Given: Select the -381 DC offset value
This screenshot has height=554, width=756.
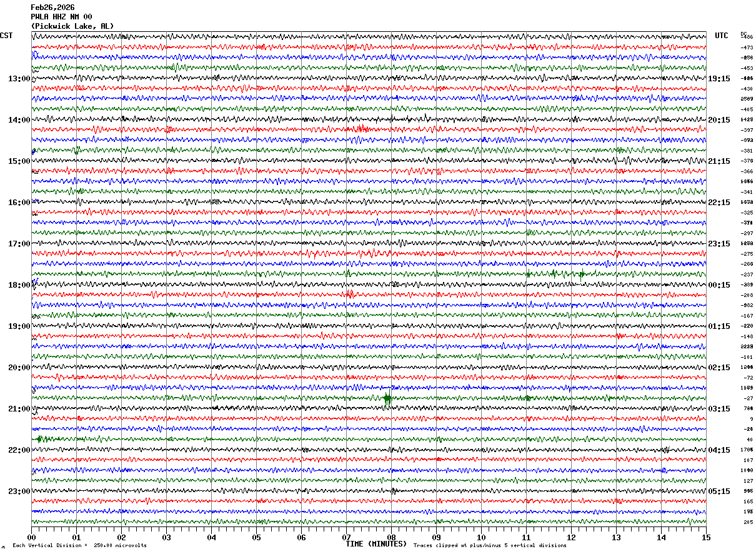Looking at the screenshot, I should pos(747,151).
